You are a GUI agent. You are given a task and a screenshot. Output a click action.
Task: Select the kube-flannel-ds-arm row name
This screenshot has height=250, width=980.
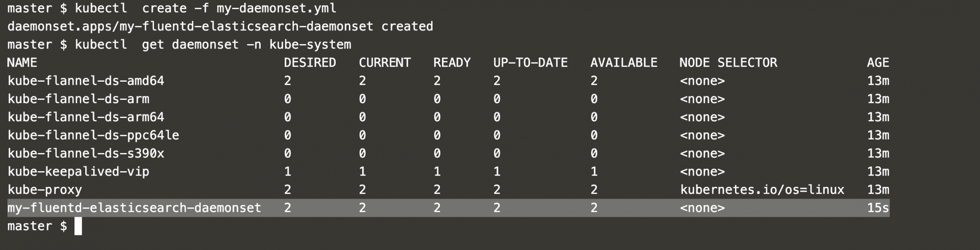[x=78, y=99]
